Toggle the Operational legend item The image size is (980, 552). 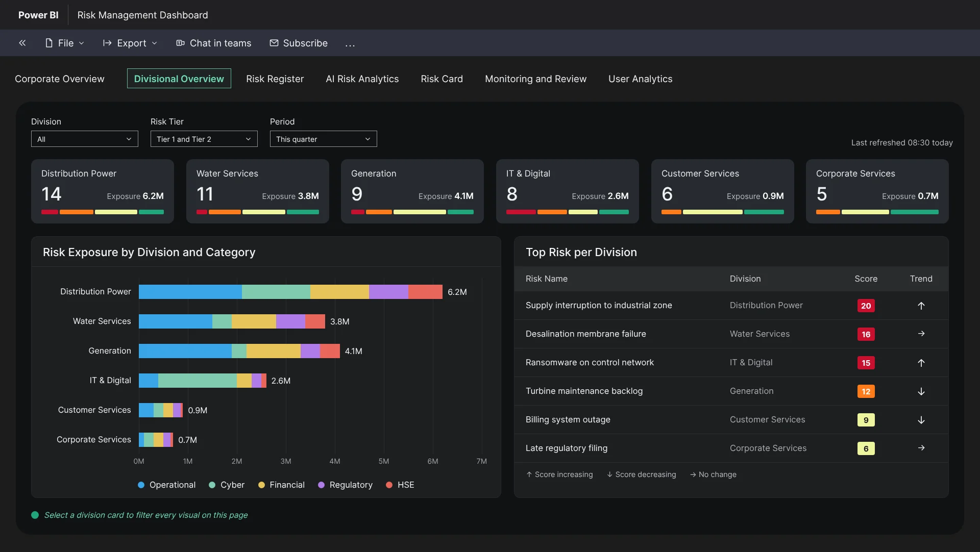(166, 485)
